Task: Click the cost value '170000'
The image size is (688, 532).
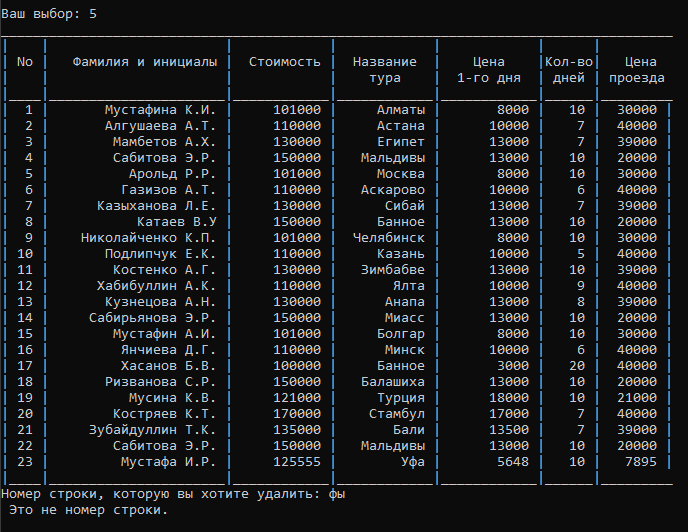Action: 297,414
